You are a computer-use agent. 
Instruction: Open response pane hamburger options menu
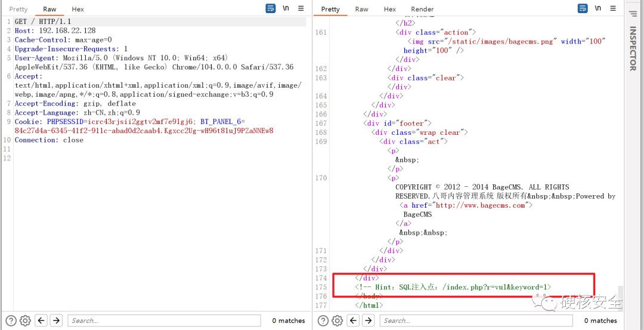[x=613, y=8]
